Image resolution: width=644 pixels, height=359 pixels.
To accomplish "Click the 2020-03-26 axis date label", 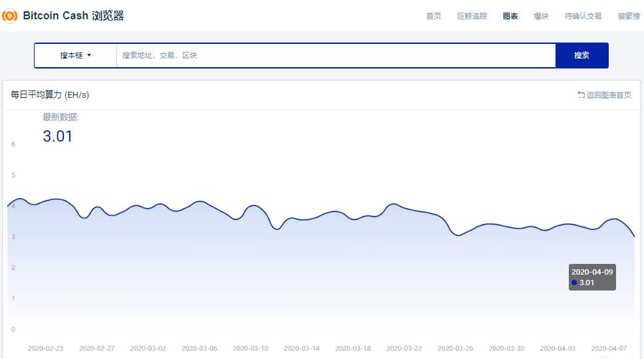I will click(456, 348).
